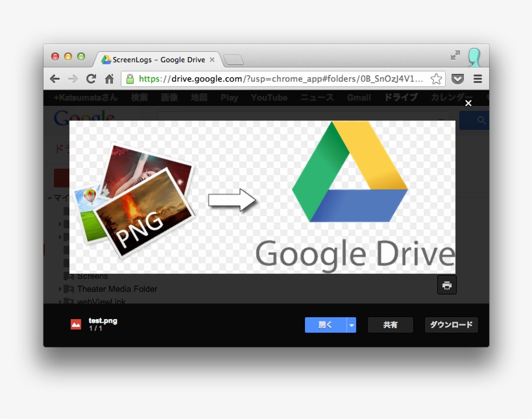Bookmark this page with the star icon
Screen dimensions: 532x419
click(436, 79)
